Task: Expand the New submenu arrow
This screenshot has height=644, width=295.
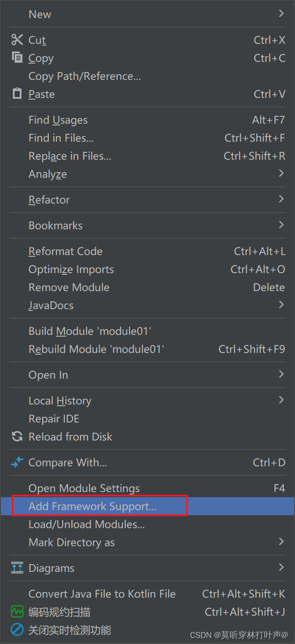Action: point(281,14)
